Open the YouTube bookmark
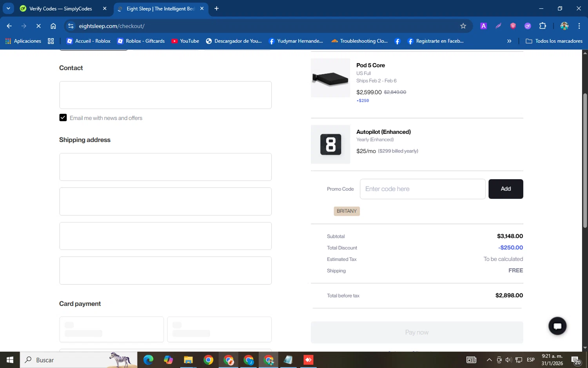This screenshot has width=588, height=368. click(x=185, y=41)
